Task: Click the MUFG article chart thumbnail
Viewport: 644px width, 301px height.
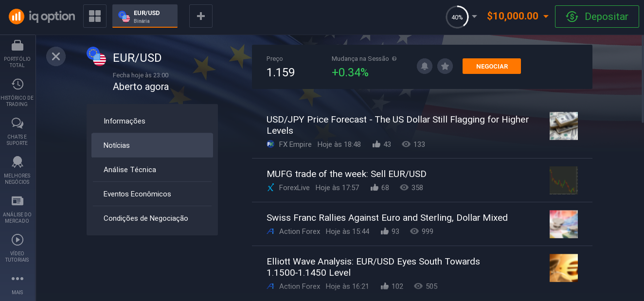Action: click(564, 180)
